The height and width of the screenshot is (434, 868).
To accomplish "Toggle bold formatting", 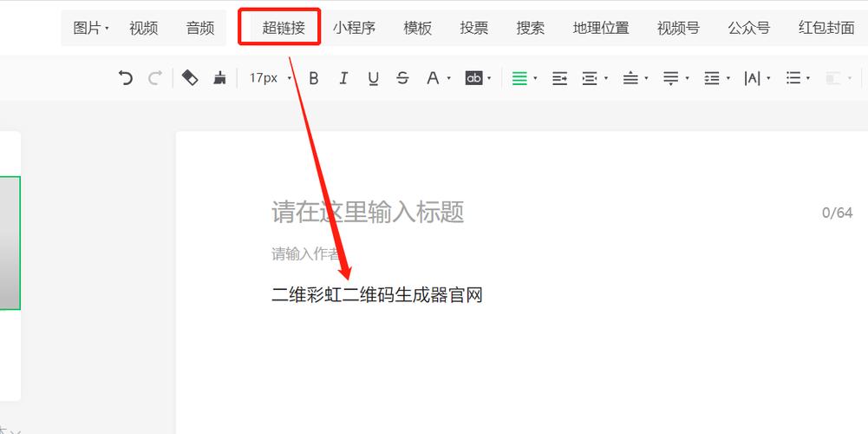I will pos(314,78).
